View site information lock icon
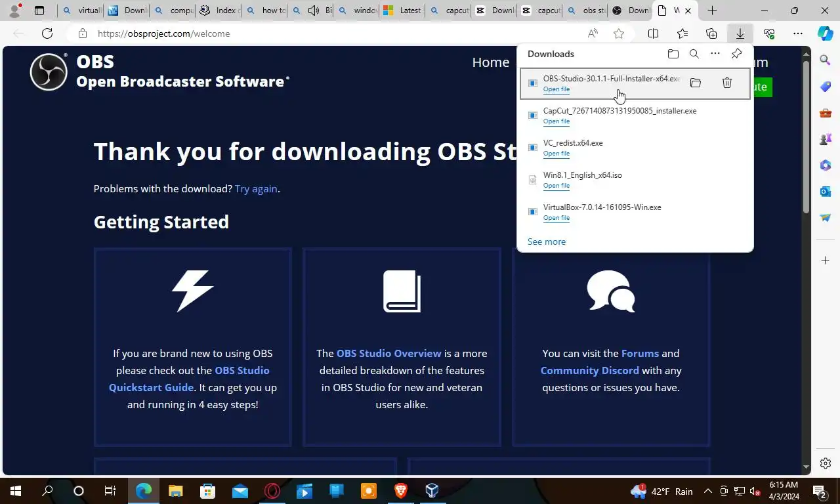Viewport: 840px width, 504px height. click(82, 33)
